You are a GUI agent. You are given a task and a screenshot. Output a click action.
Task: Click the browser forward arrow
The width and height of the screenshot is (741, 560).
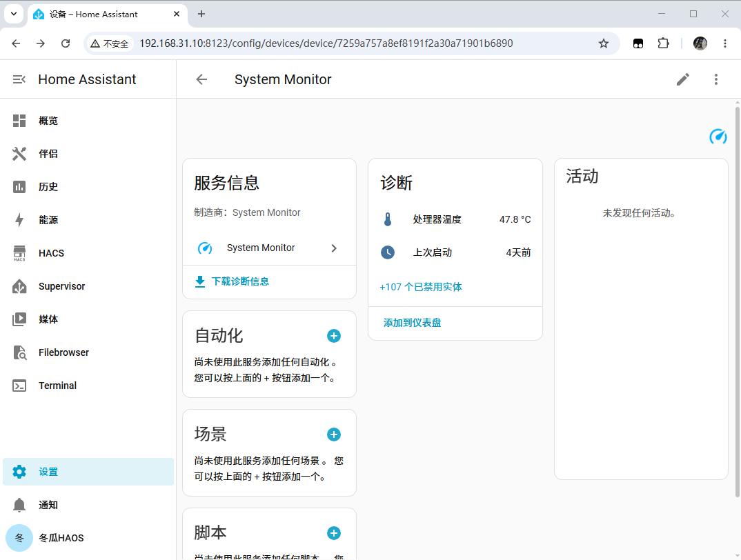(41, 43)
